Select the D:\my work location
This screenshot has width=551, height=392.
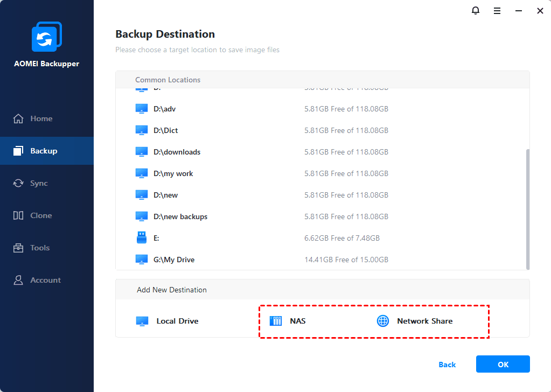(173, 173)
